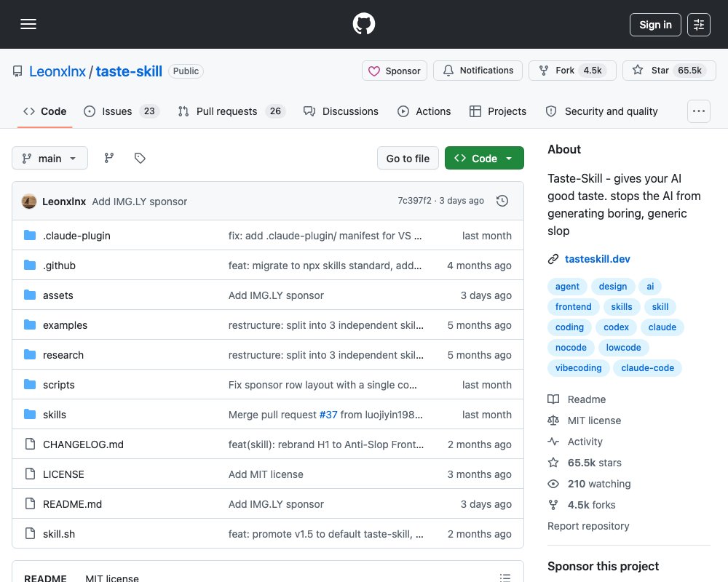Open README.md file

point(72,504)
